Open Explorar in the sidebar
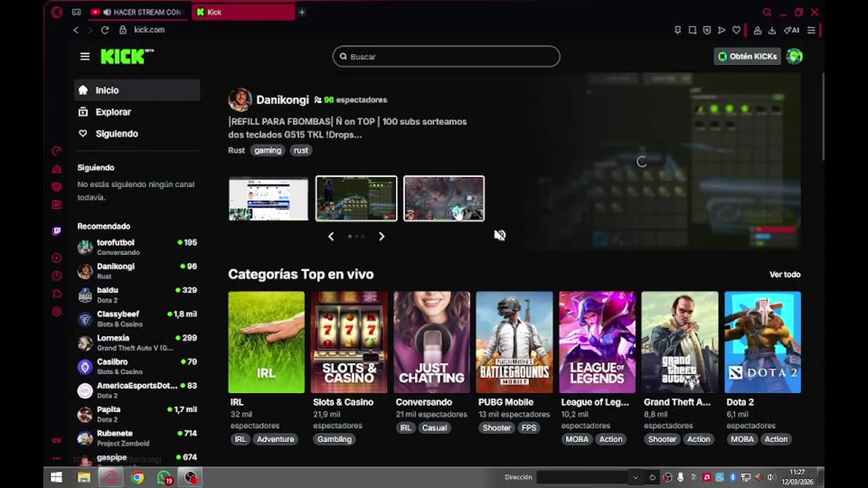Screen dimensions: 868x488 [137, 112]
